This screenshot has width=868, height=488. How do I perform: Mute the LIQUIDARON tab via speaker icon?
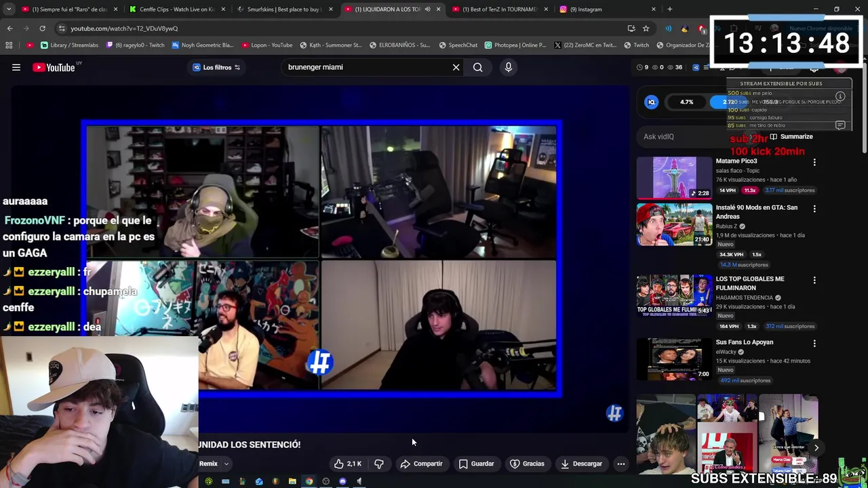click(427, 9)
